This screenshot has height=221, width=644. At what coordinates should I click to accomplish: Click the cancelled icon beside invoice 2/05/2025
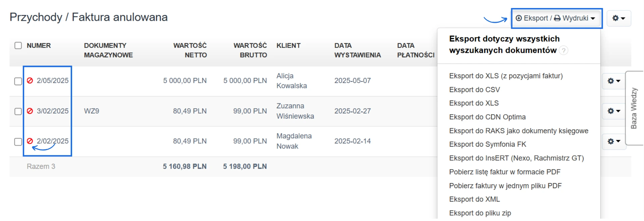coord(30,81)
